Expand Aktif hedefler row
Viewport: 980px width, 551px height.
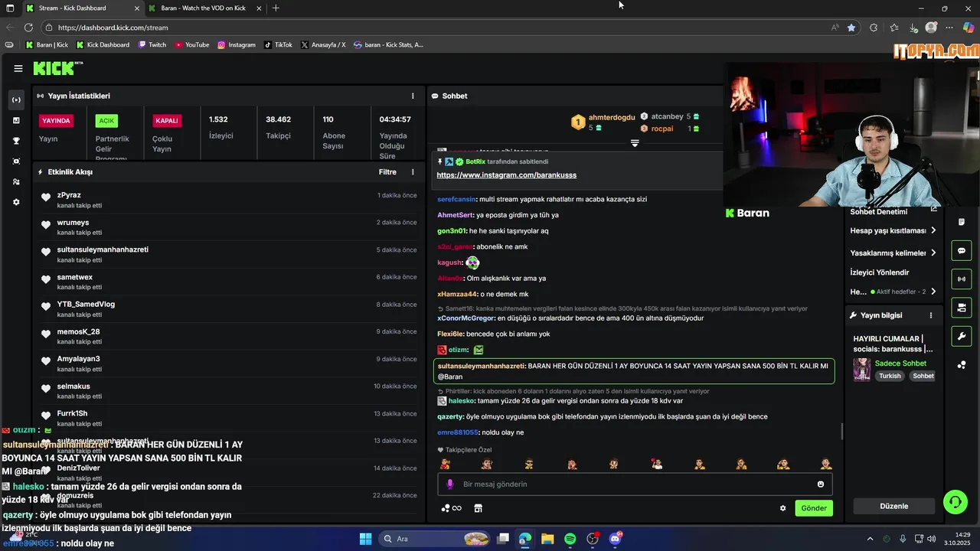[893, 292]
